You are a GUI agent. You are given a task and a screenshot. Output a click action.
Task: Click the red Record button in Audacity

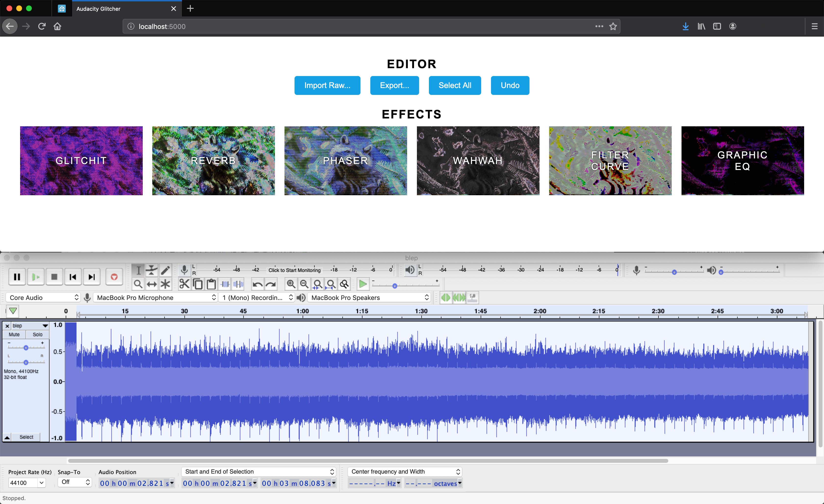[114, 277]
